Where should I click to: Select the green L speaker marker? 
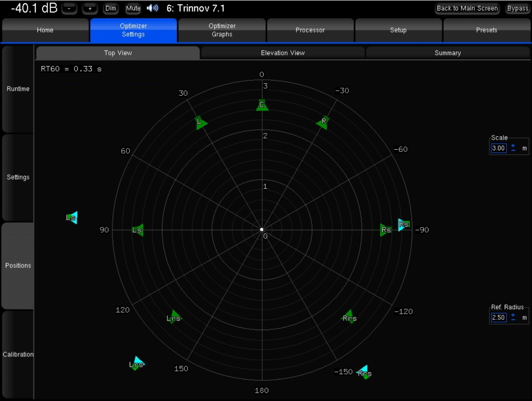(200, 123)
